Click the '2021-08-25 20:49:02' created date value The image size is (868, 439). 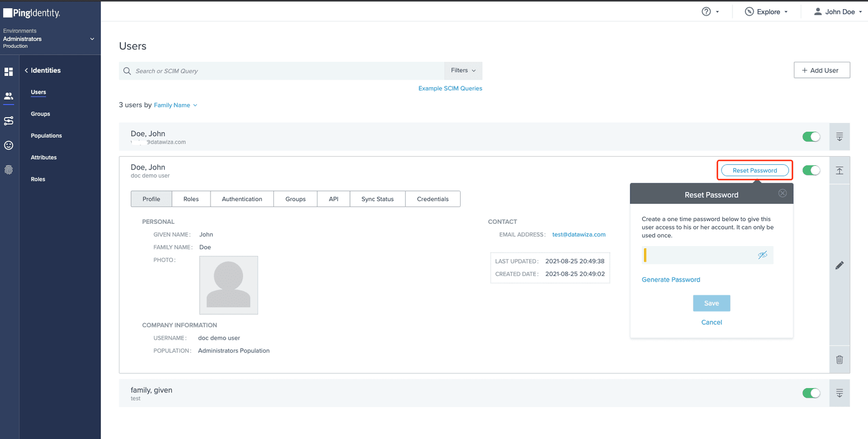575,274
